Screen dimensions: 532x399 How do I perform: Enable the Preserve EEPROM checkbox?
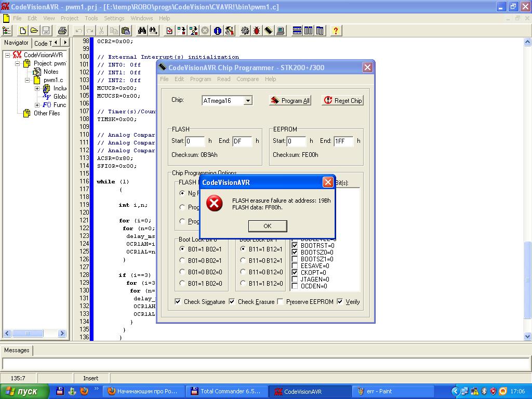click(x=281, y=301)
